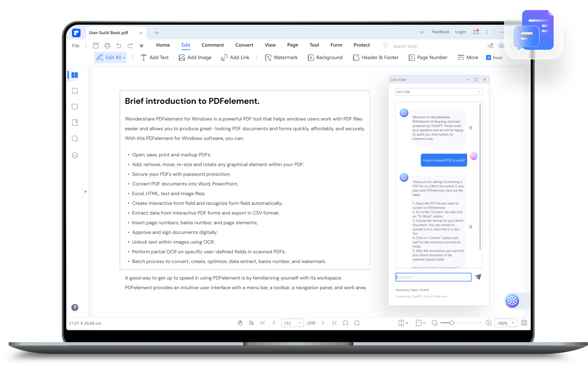The height and width of the screenshot is (368, 588).
Task: Open the quick access customize arrow
Action: pyautogui.click(x=142, y=46)
